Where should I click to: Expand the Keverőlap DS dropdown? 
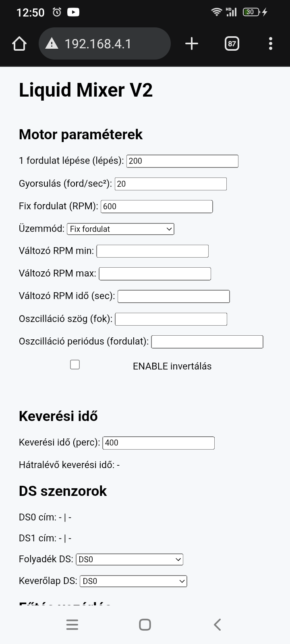133,581
